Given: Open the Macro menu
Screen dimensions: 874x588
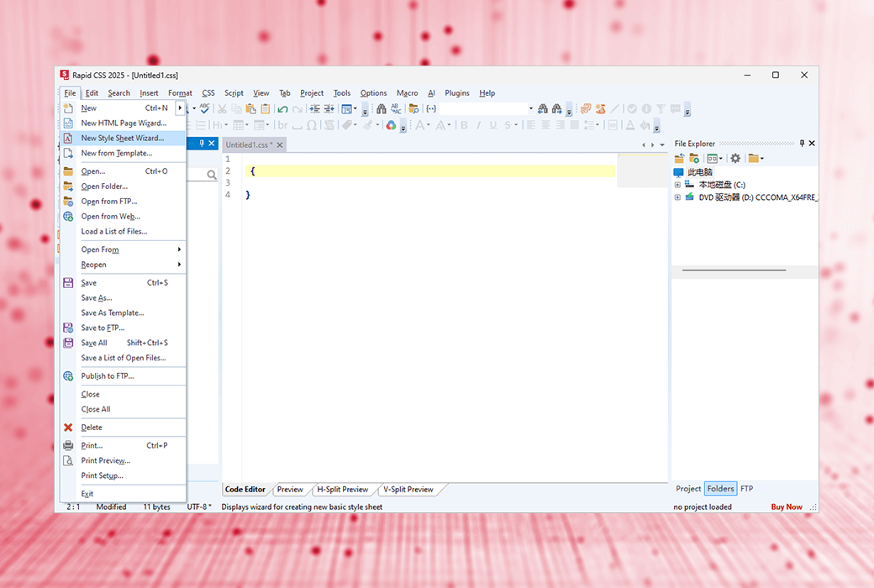Looking at the screenshot, I should [407, 93].
